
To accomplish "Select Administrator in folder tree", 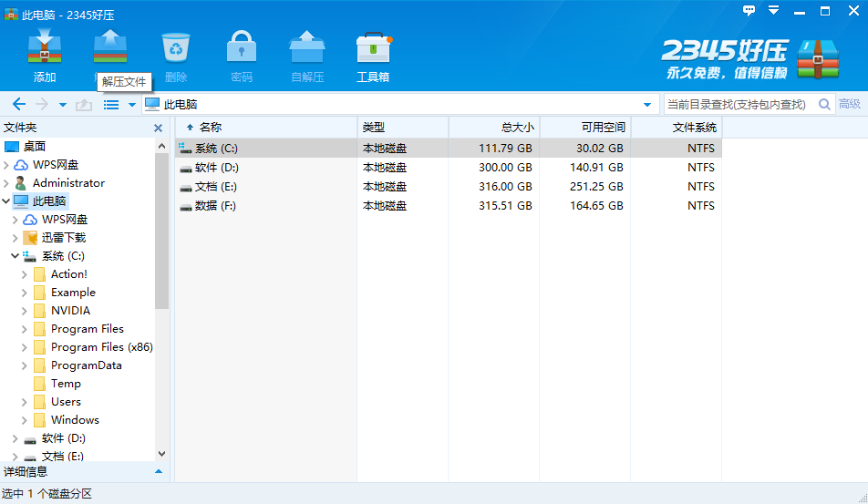I will pos(68,183).
